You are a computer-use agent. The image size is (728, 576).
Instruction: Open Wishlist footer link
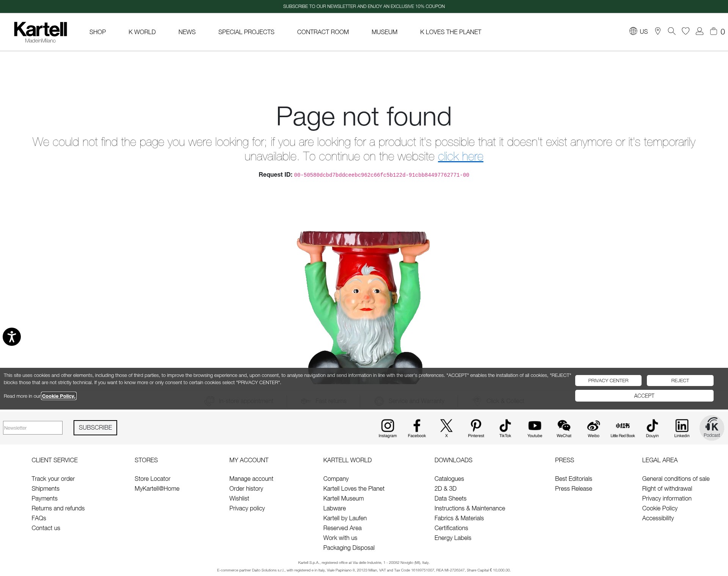tap(239, 498)
